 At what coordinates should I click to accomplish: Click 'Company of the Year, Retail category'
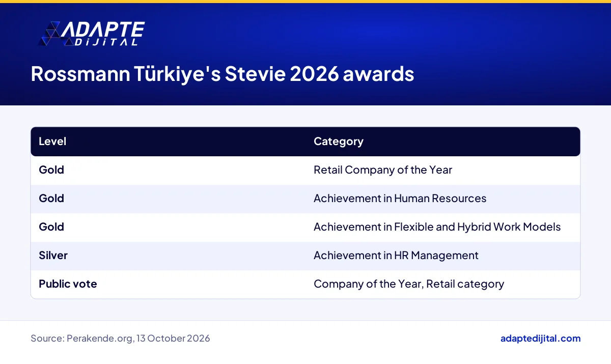(x=409, y=284)
